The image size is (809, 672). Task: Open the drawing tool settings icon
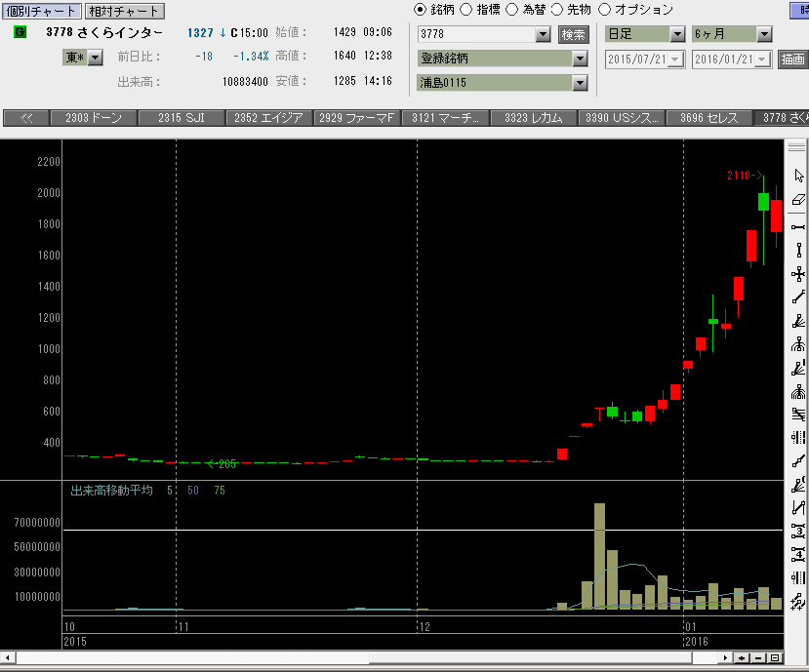[798, 602]
